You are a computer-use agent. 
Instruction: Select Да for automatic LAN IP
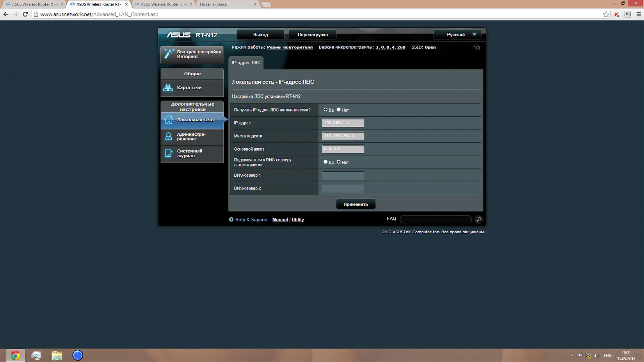326,110
